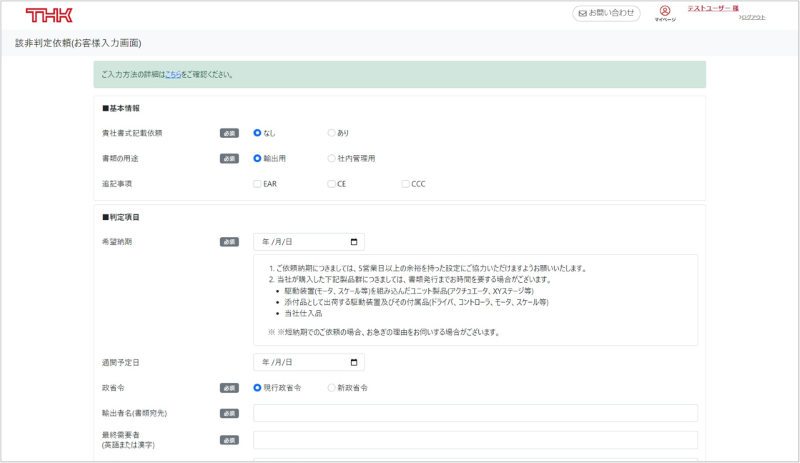Check the EAR checkbox
The image size is (800, 463).
click(x=257, y=184)
